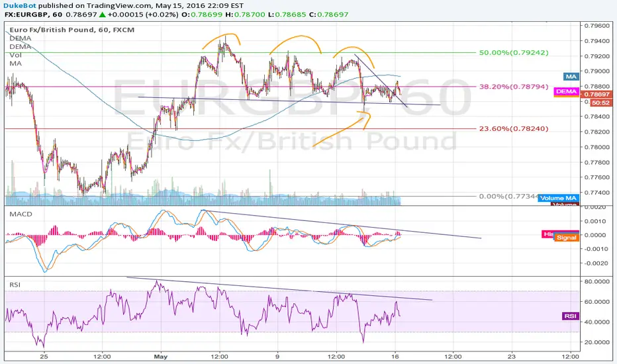Select the 0.0010 MACD axis value

596,221
